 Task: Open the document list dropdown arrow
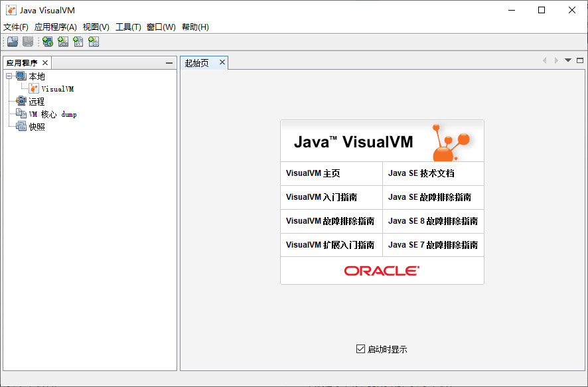coord(568,60)
